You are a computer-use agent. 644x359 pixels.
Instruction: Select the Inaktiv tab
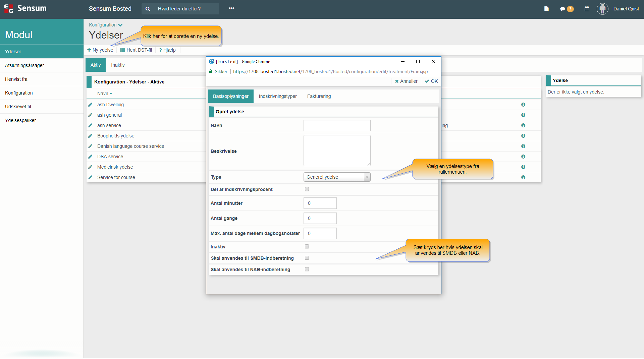[118, 65]
